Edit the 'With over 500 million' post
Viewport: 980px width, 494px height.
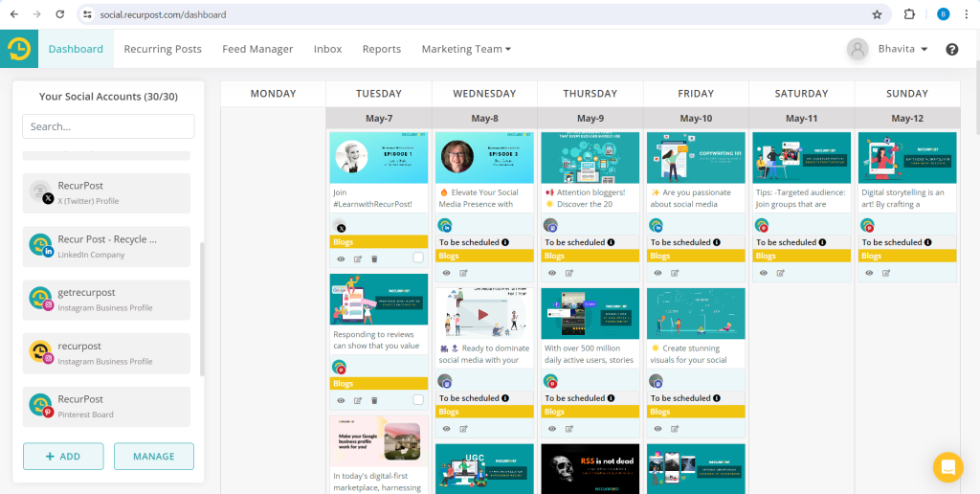tap(569, 428)
